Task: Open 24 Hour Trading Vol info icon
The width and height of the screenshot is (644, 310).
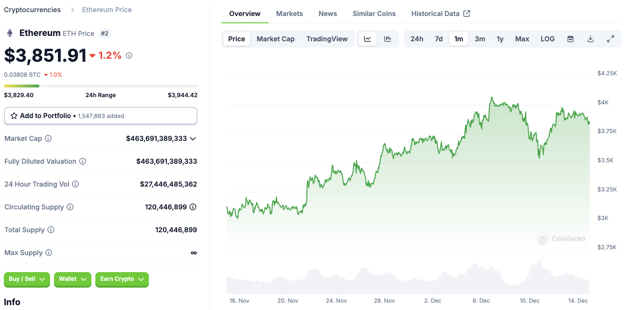Action: 75,184
